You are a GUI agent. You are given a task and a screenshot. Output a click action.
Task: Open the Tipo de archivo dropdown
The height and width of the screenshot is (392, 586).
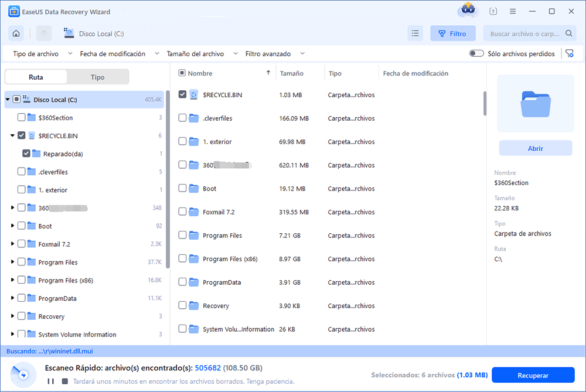coord(43,54)
